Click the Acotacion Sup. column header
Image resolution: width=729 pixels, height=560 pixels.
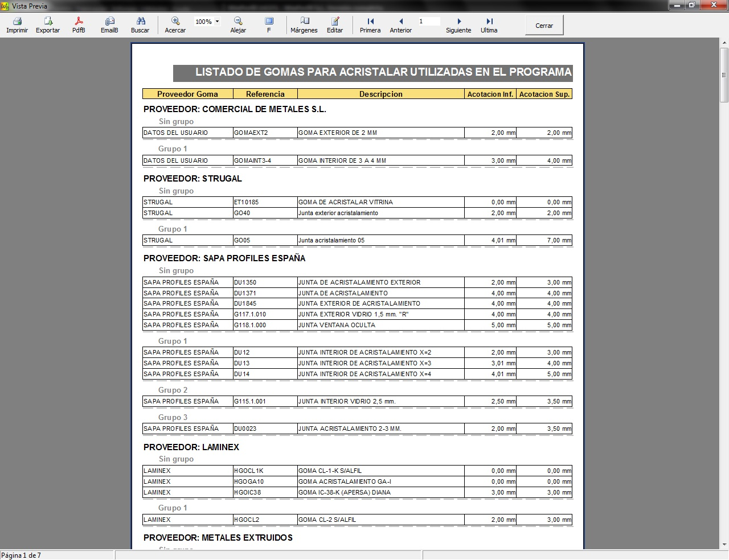coord(544,94)
